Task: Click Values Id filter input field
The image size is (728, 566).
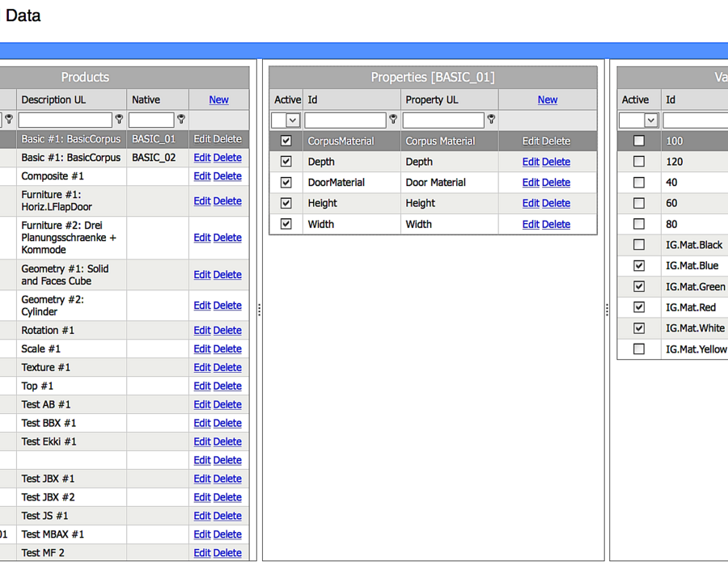Action: point(696,120)
